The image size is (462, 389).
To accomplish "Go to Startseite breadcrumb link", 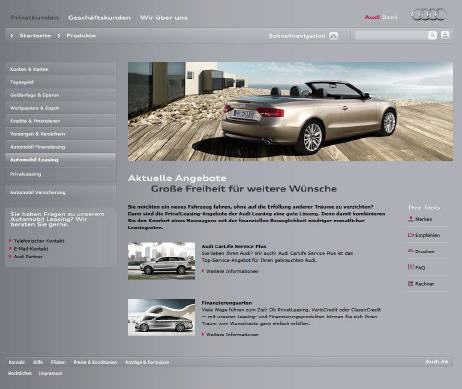I will click(x=35, y=36).
